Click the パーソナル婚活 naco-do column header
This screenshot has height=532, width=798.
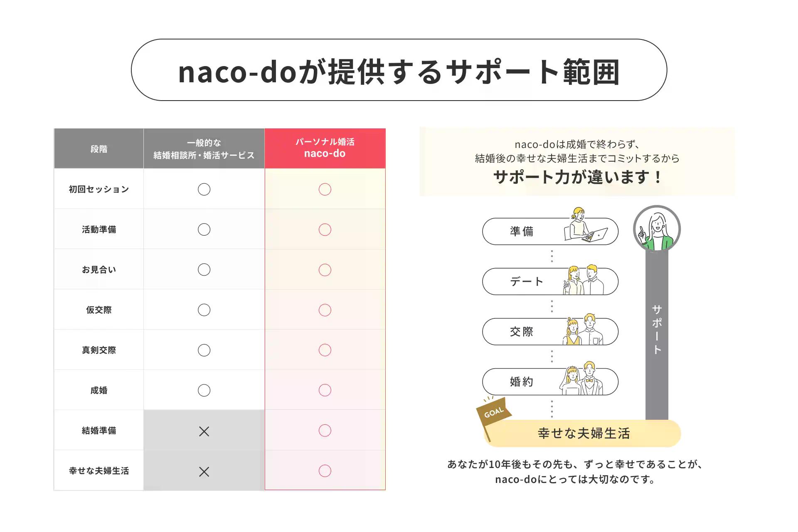(325, 148)
